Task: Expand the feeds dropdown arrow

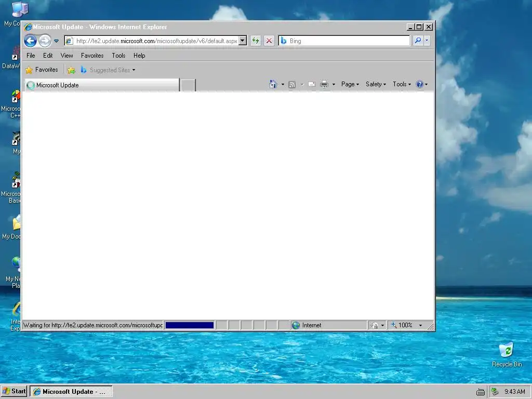Action: (302, 85)
